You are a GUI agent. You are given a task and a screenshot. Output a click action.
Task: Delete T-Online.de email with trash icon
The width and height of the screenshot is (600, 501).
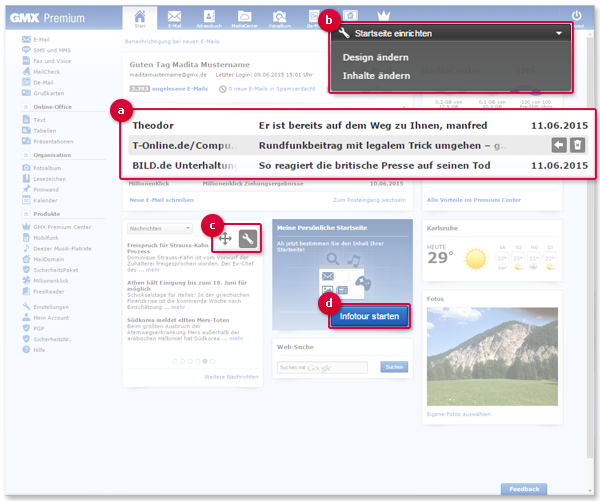(577, 145)
